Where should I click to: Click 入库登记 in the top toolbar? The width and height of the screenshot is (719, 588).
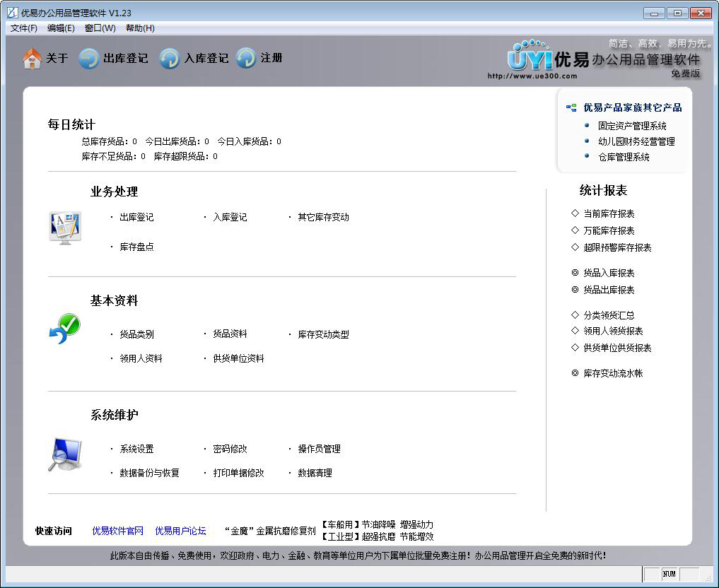coord(206,59)
